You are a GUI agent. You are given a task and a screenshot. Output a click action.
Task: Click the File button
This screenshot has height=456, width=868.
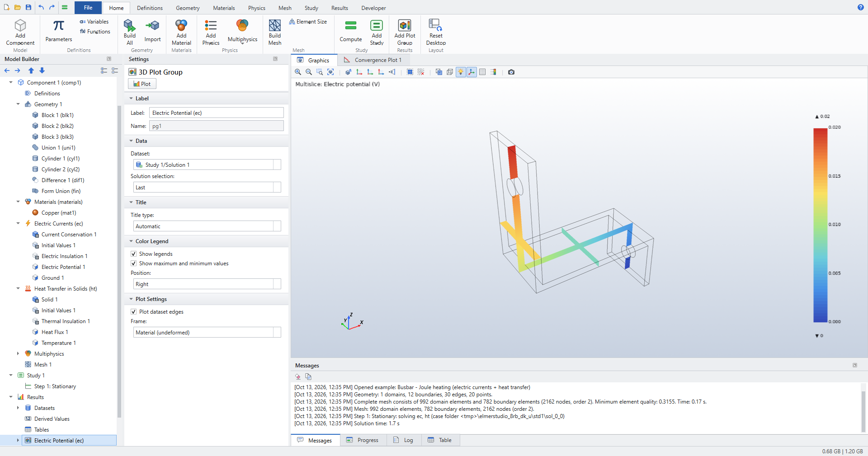(88, 8)
